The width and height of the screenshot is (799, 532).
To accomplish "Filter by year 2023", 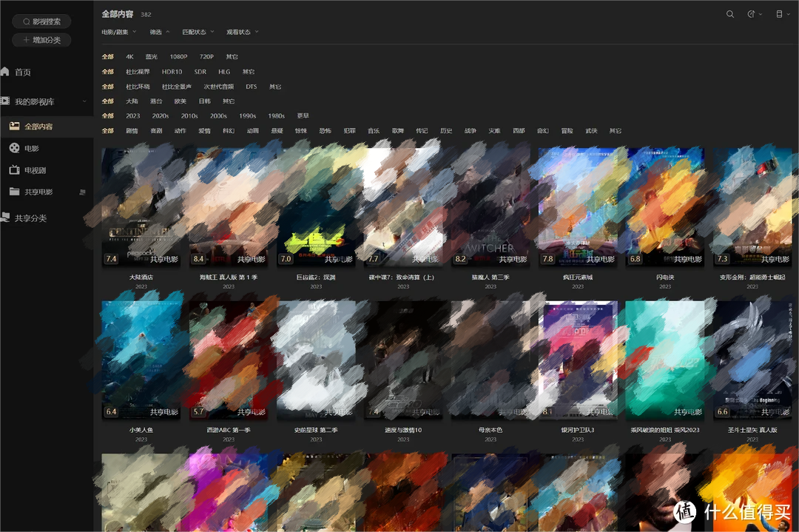I will click(x=133, y=116).
